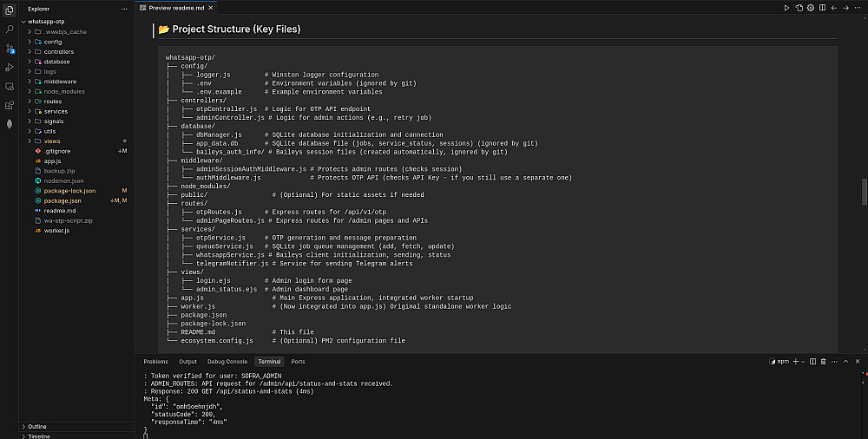Open the Search view in activity bar
This screenshot has height=439, width=868.
(10, 29)
